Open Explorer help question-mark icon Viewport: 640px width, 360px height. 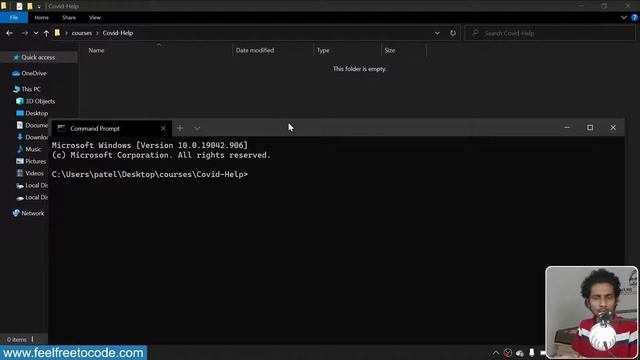(x=635, y=18)
